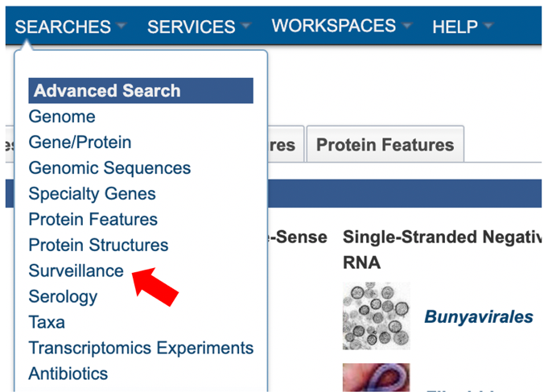Select Genome from the search menu

62,117
